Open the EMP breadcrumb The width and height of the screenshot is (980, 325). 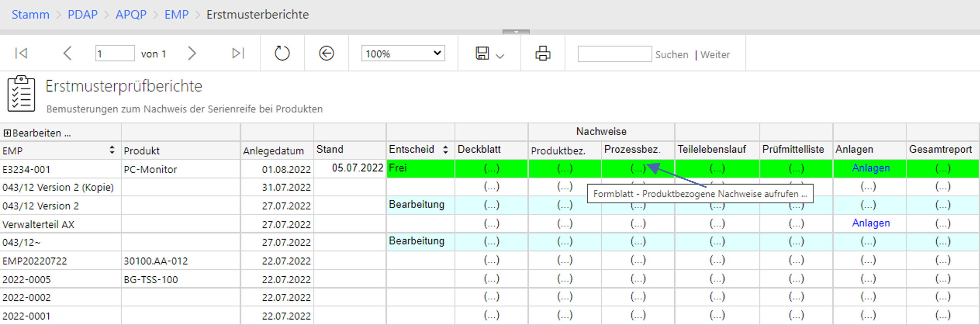point(177,14)
